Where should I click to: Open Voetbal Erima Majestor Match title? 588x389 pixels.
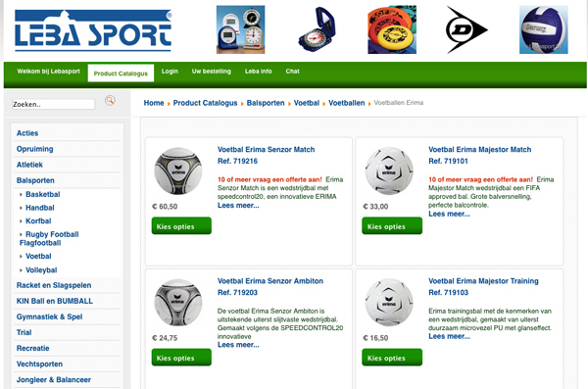coord(479,150)
